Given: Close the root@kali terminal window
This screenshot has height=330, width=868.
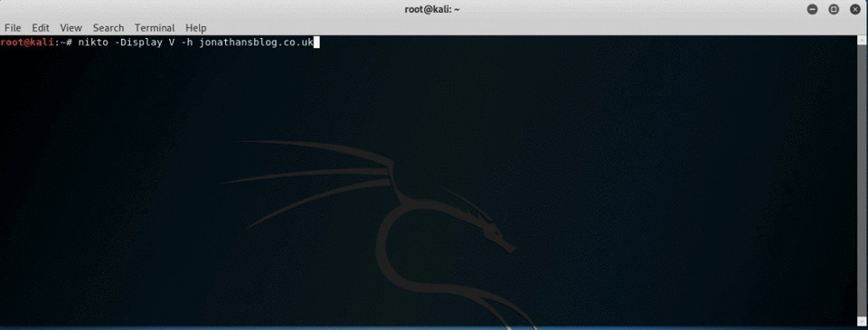Looking at the screenshot, I should 854,9.
